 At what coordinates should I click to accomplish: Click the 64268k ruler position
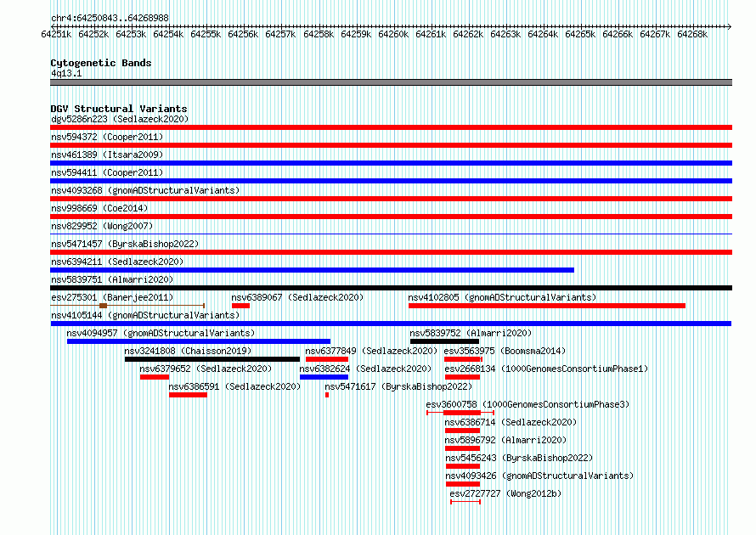692,34
